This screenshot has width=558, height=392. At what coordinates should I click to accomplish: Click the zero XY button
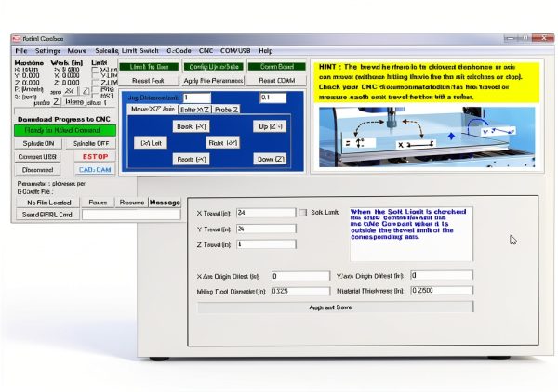(70, 91)
